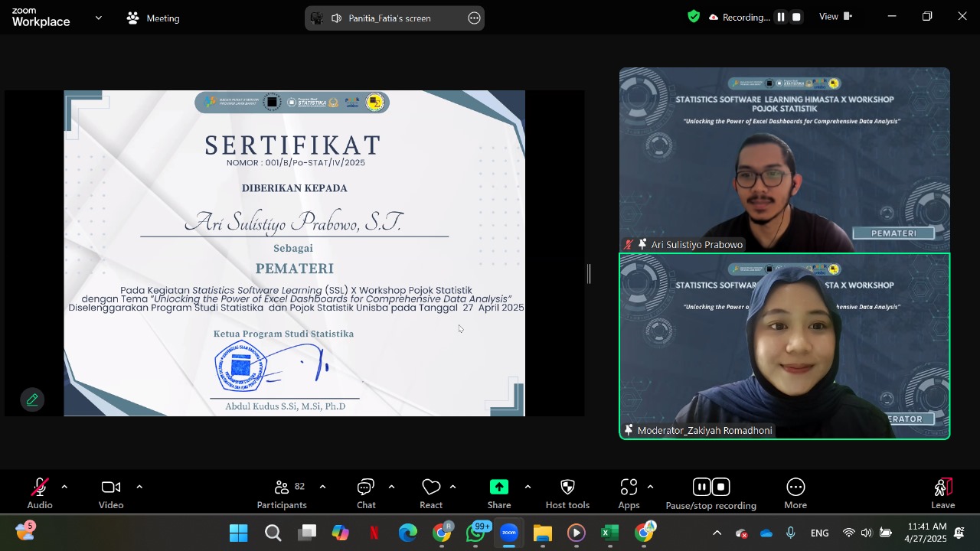Screen dimensions: 980x551
Task: Open the Participants panel
Action: 282,494
